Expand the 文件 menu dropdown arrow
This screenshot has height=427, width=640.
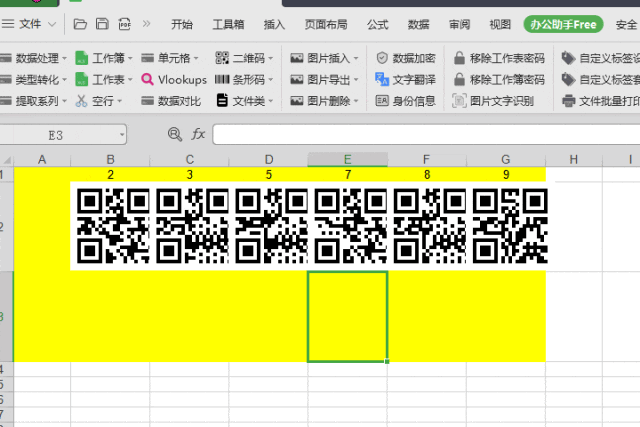(x=52, y=24)
